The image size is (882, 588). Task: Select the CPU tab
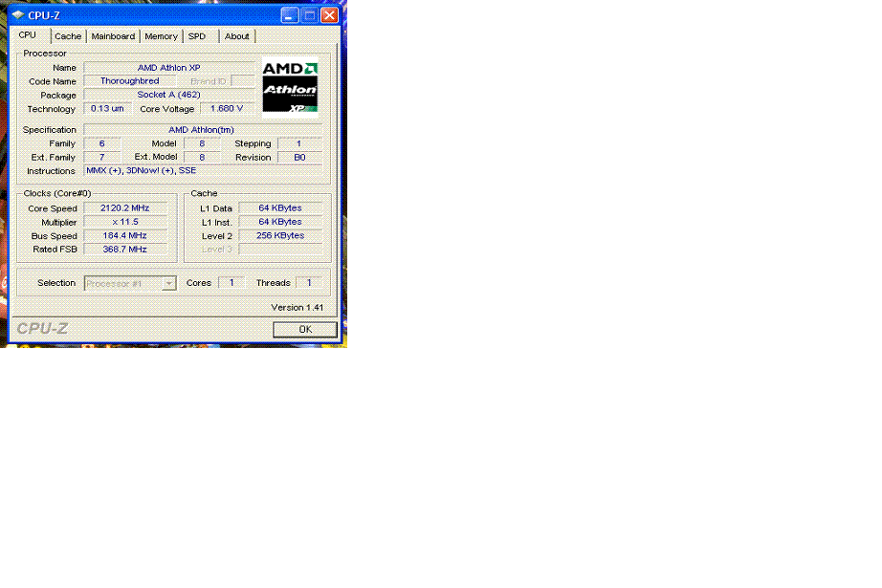point(28,34)
